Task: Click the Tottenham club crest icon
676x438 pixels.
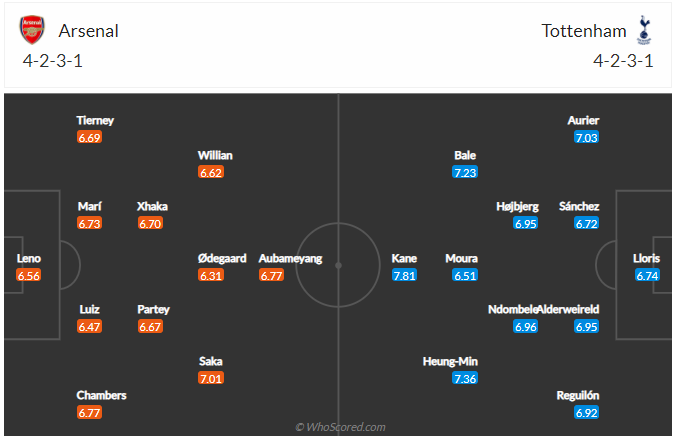Action: 644,30
